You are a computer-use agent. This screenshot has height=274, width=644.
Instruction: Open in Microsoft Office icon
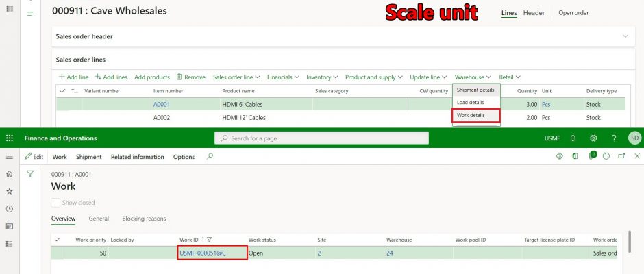point(575,156)
